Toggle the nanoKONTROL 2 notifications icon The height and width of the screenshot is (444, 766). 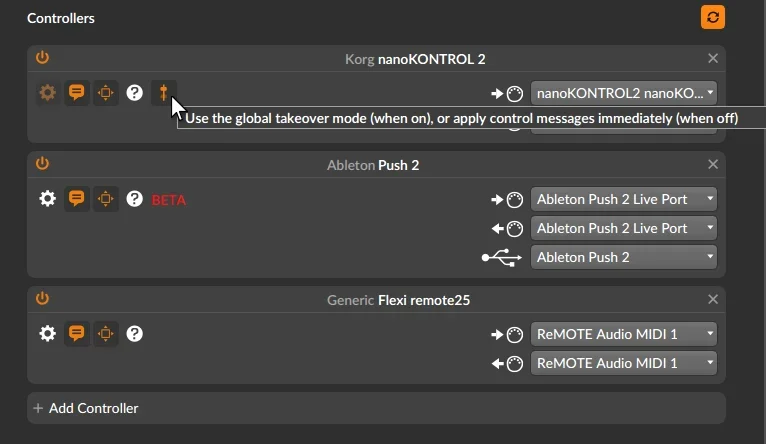coord(76,93)
